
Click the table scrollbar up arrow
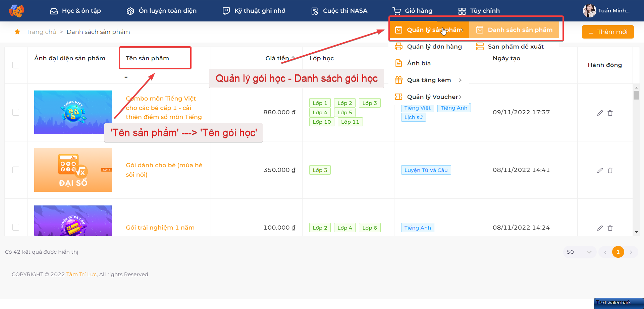(636, 87)
